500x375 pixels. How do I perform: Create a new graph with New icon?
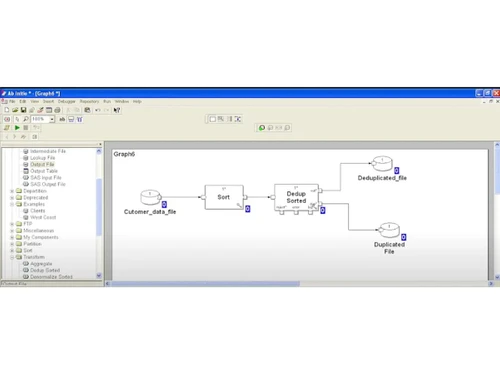point(7,110)
